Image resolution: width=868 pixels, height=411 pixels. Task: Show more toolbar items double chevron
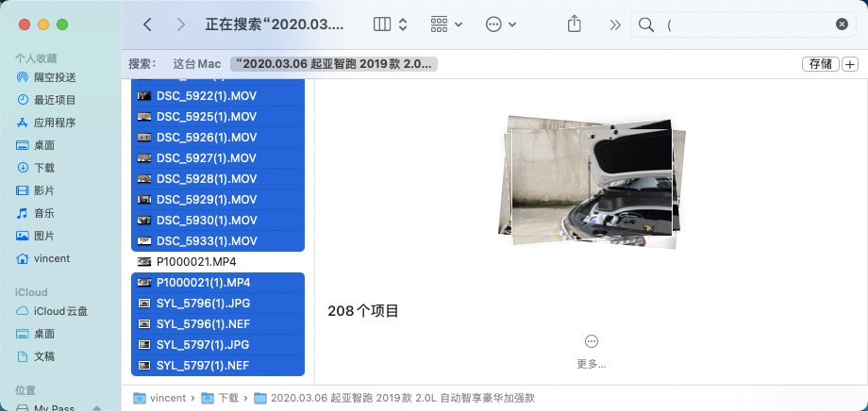click(615, 25)
